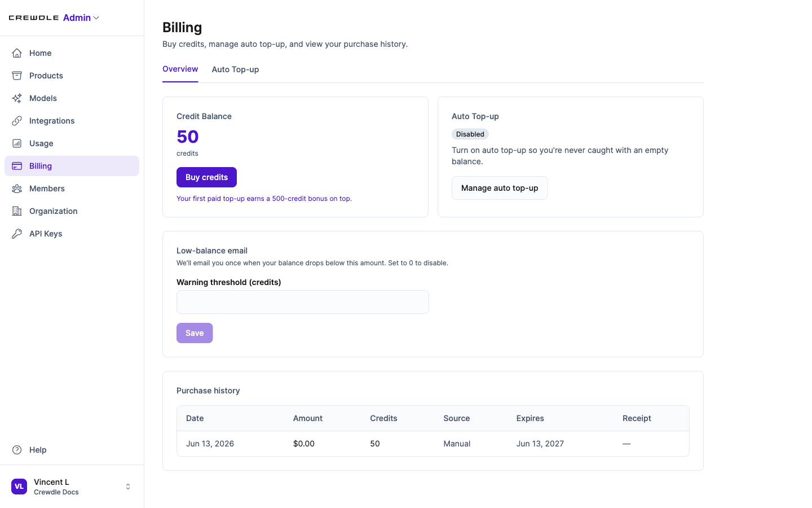
Task: Open the Admin workspace dropdown
Action: pyautogui.click(x=81, y=18)
